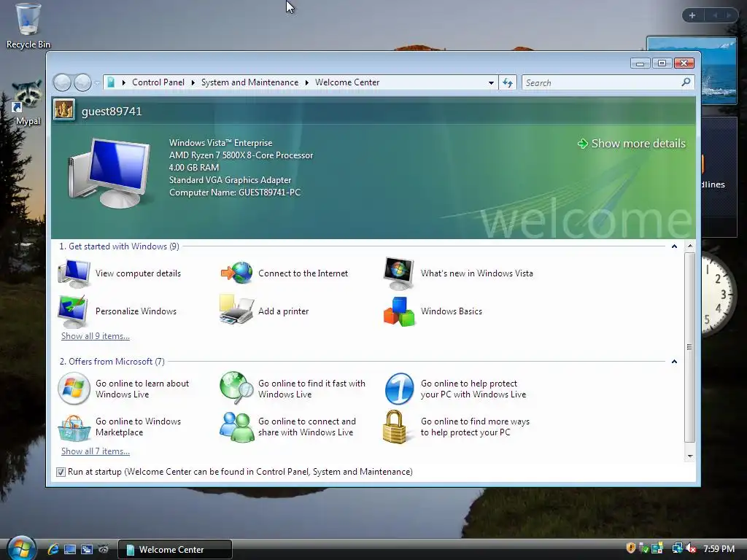Screen dimensions: 747x560
Task: Click Show all 9 items link
Action: (x=96, y=335)
